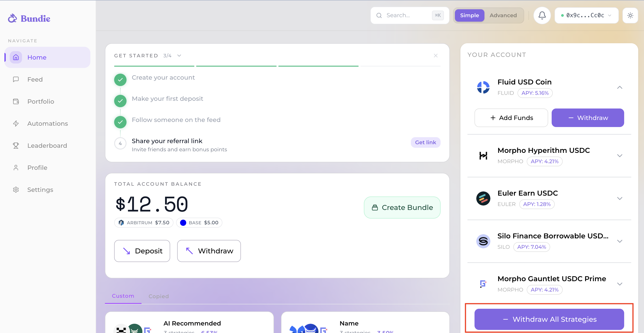Click the Euler Earn USDC logo
The width and height of the screenshot is (644, 333).
(483, 198)
